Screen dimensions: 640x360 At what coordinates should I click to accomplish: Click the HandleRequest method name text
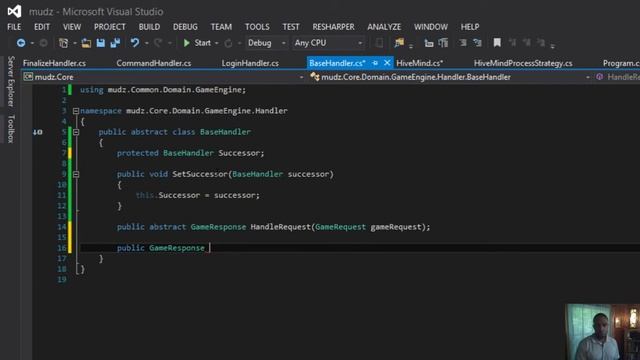280,227
